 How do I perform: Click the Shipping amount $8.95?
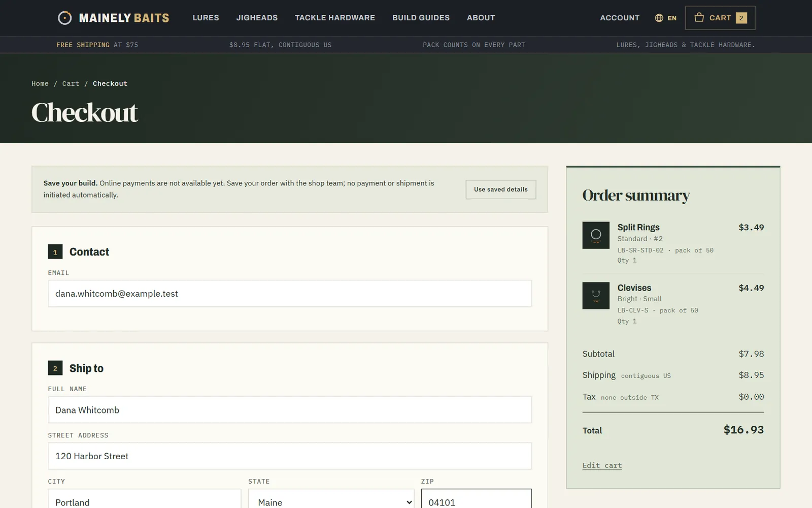(751, 375)
